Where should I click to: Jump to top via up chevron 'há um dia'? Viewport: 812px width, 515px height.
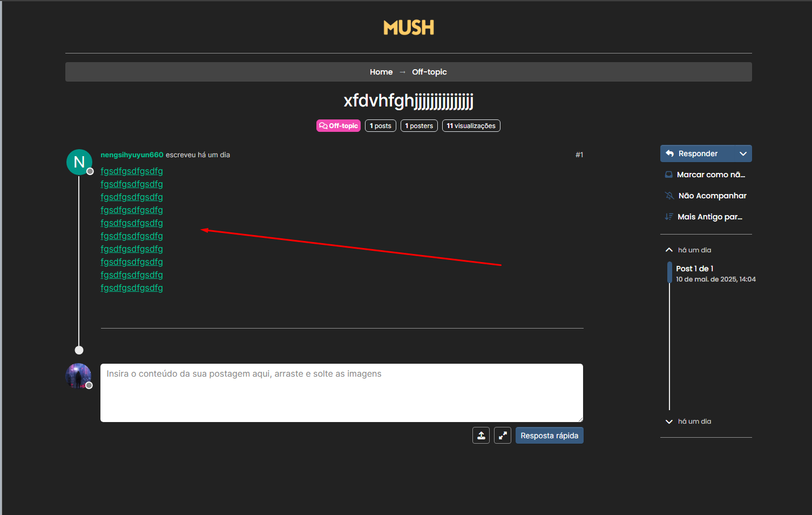click(689, 250)
